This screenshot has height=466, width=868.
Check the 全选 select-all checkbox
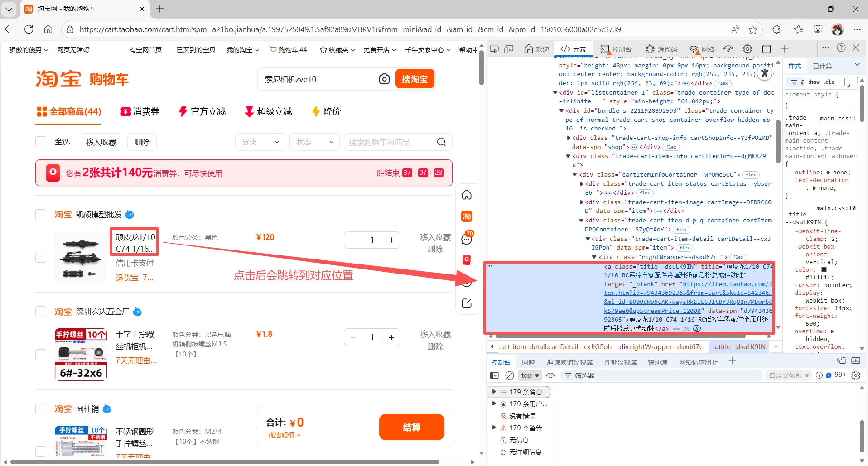tap(40, 141)
